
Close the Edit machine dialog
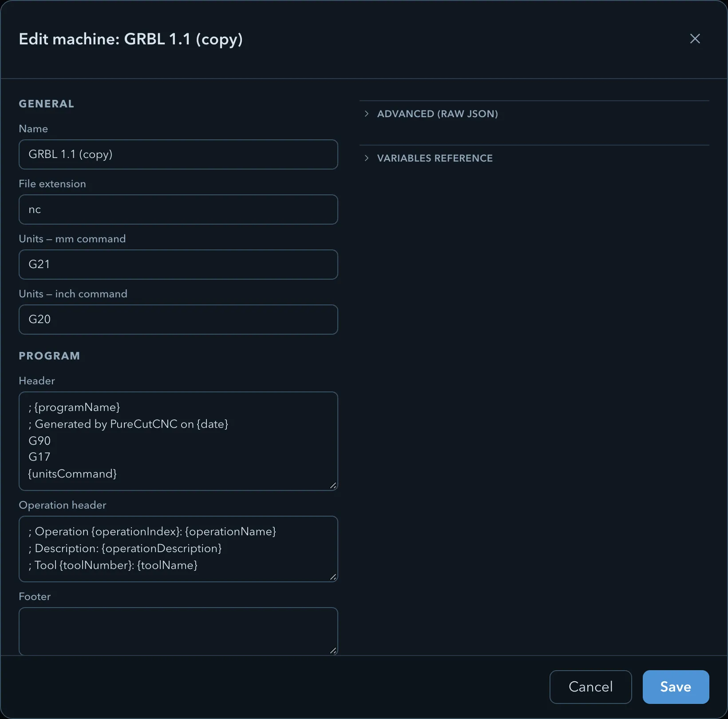click(x=695, y=39)
